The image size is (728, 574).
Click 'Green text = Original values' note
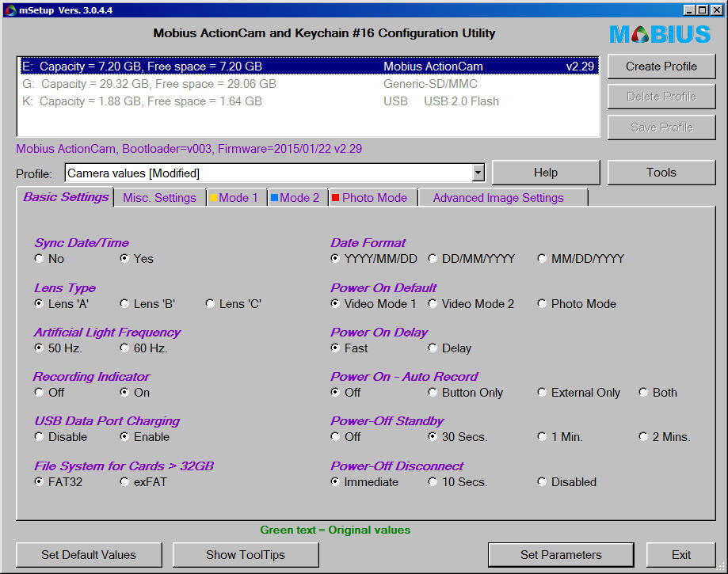335,530
